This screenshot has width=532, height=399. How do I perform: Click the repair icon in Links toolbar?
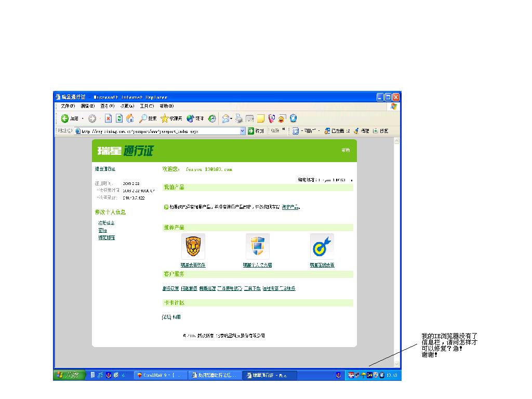(375, 131)
